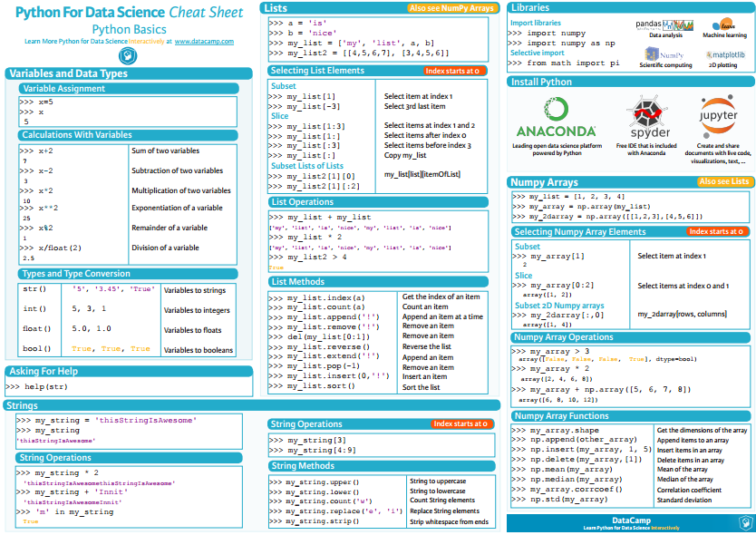Click the NumPy scientific computing logo

[x=664, y=54]
